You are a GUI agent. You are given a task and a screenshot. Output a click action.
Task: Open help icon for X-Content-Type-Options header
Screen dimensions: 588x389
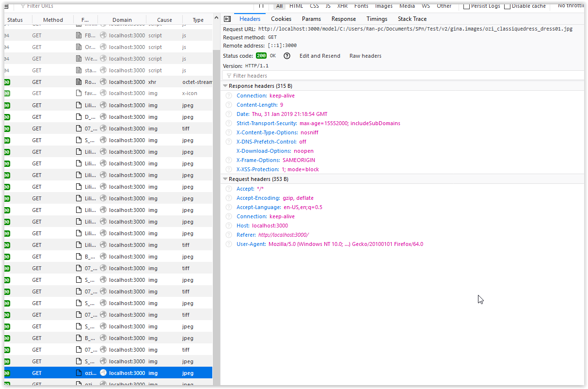click(229, 132)
